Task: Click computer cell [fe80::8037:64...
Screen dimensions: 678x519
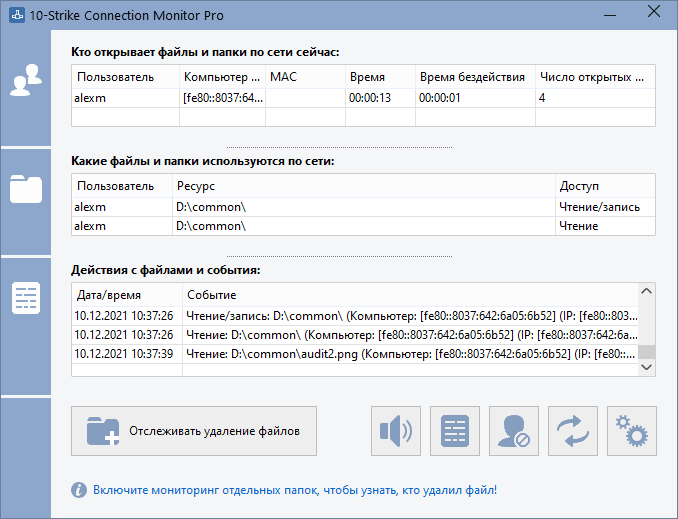Action: pyautogui.click(x=222, y=98)
